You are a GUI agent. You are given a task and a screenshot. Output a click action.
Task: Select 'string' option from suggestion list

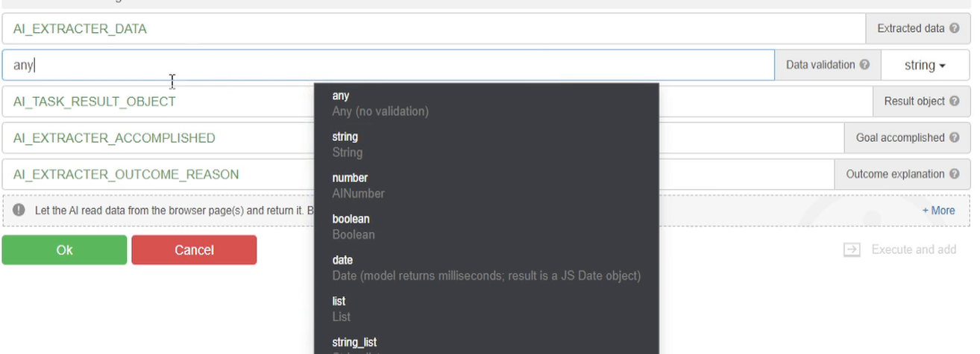point(486,145)
